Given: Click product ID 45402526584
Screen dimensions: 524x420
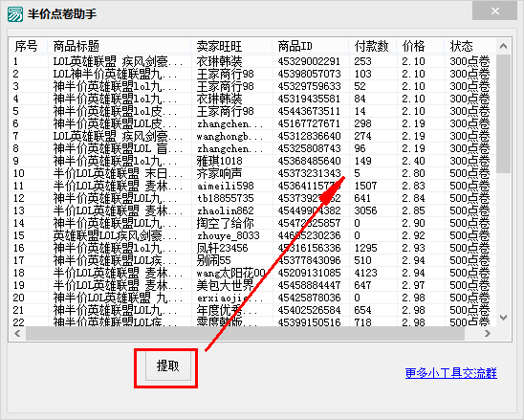Looking at the screenshot, I should click(x=309, y=310).
